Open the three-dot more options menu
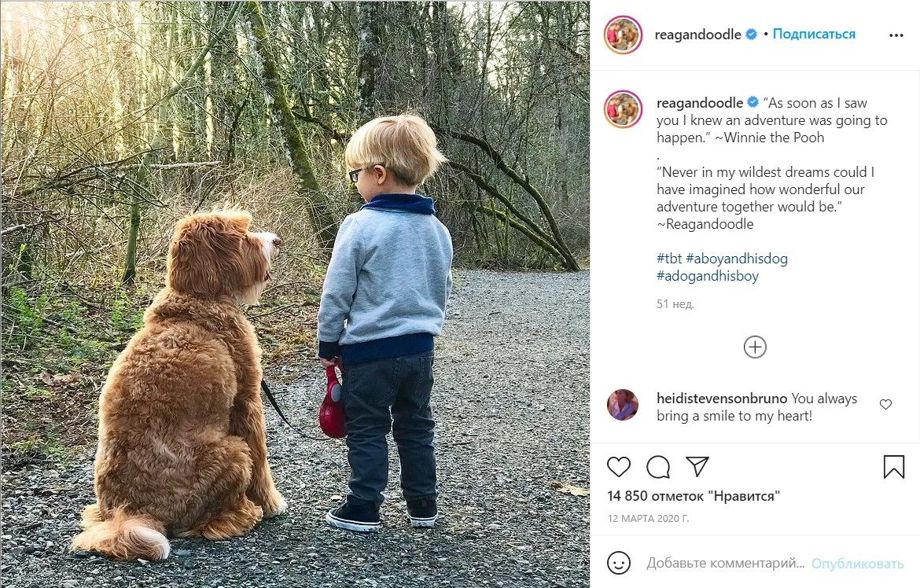The width and height of the screenshot is (920, 588). click(896, 35)
